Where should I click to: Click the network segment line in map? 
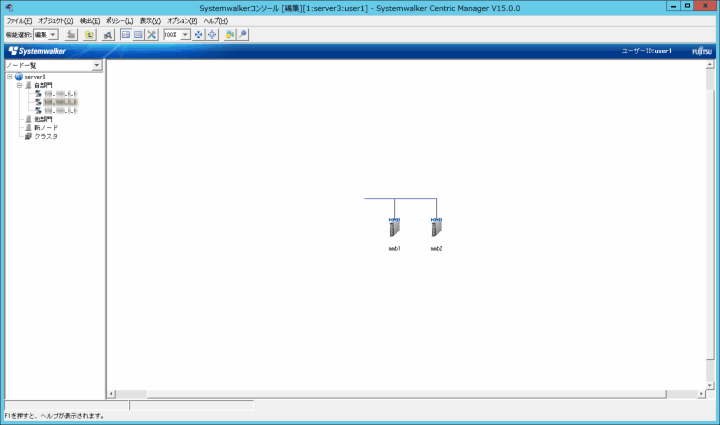point(400,199)
